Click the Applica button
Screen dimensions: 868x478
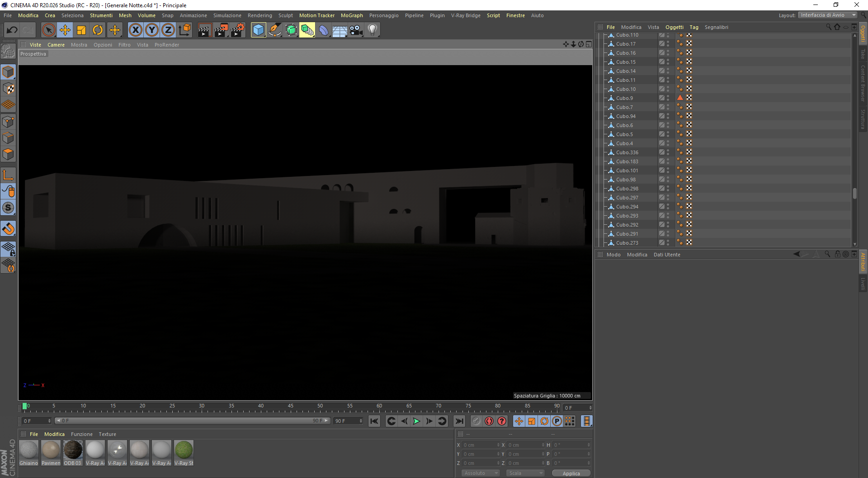click(571, 473)
